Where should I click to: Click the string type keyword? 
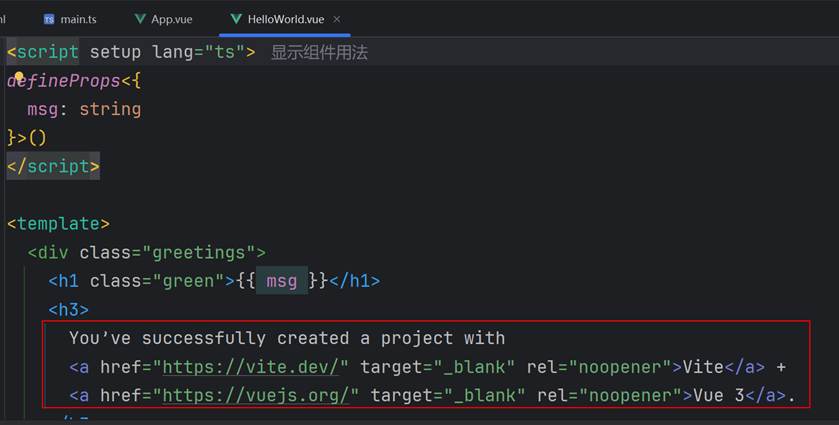click(x=110, y=109)
